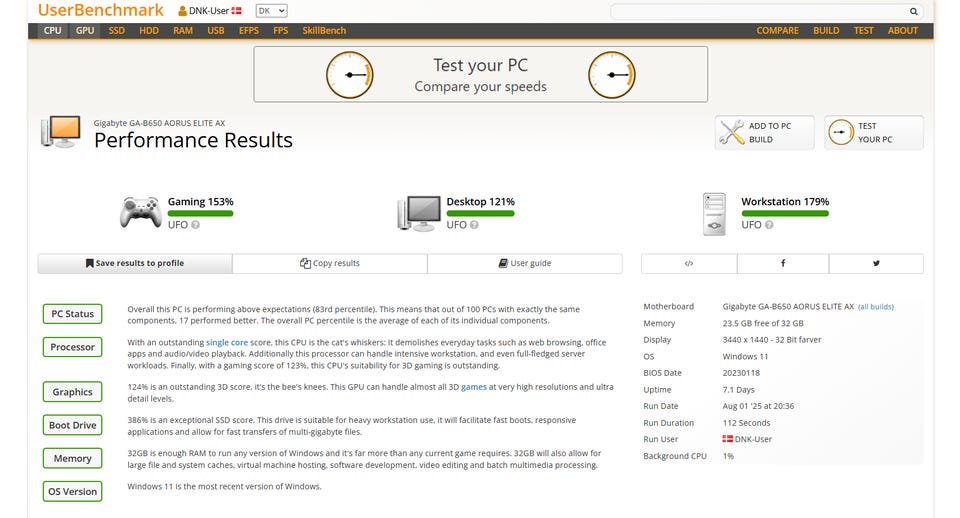This screenshot has height=518, width=960.
Task: Click the Processor button
Action: tap(72, 347)
